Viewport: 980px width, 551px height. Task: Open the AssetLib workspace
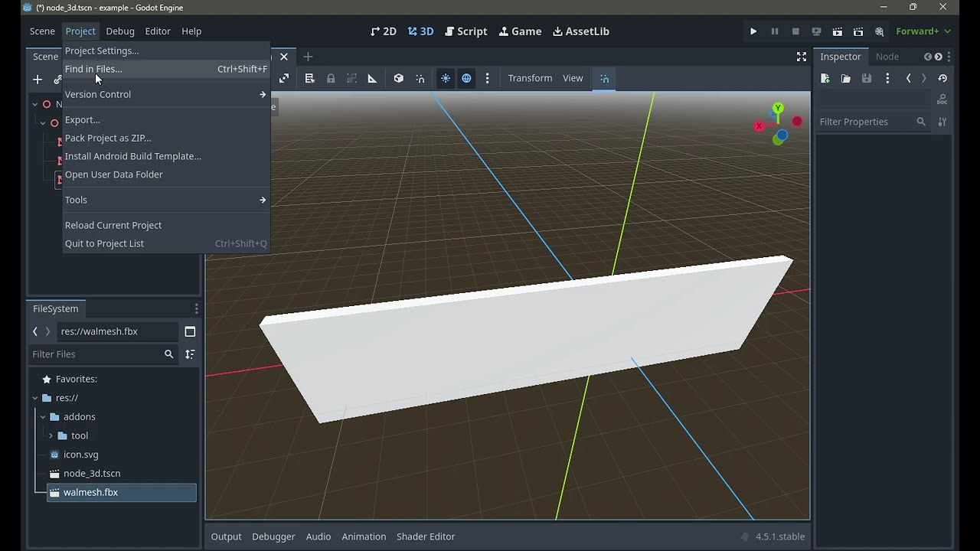tap(581, 31)
